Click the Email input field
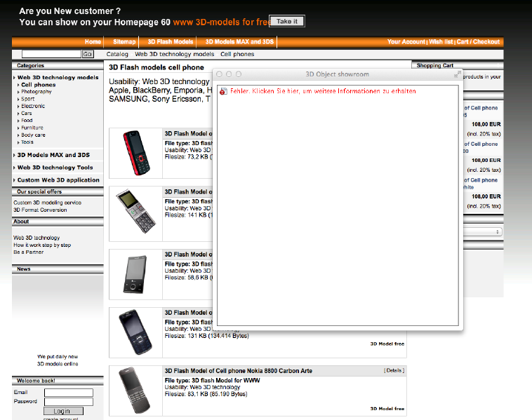Screen dimensions: 532x420 (69, 393)
